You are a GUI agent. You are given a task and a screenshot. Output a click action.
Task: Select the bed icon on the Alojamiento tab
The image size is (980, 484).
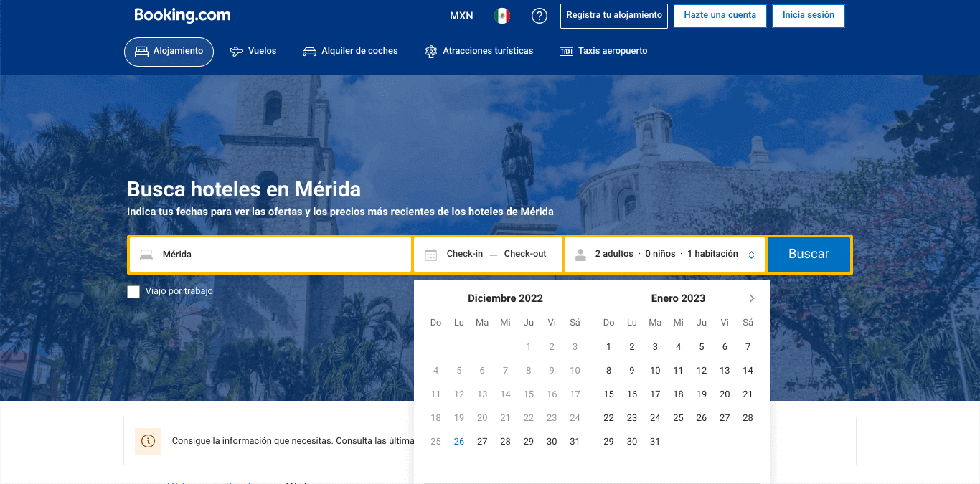coord(141,51)
